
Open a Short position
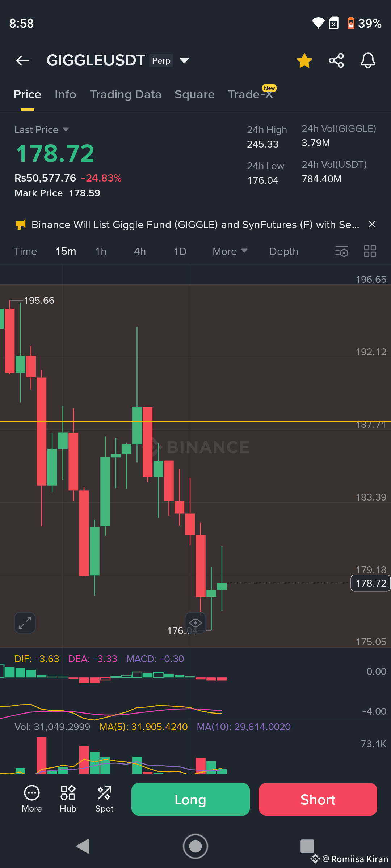pyautogui.click(x=318, y=799)
